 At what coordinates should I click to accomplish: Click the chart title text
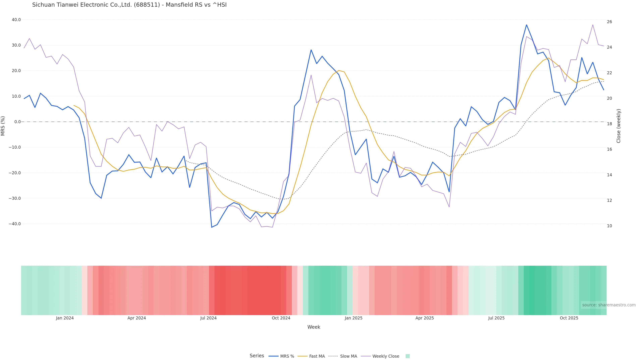(129, 5)
